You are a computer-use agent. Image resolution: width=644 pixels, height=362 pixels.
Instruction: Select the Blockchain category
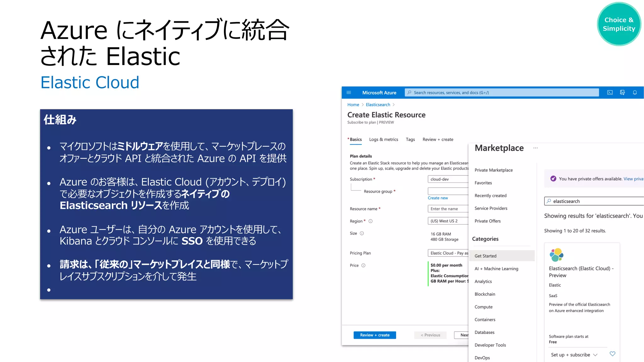(485, 294)
